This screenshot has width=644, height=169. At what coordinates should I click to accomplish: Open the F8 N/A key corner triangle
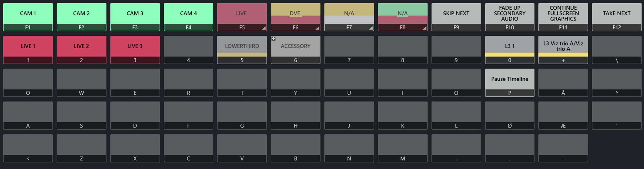tap(424, 28)
